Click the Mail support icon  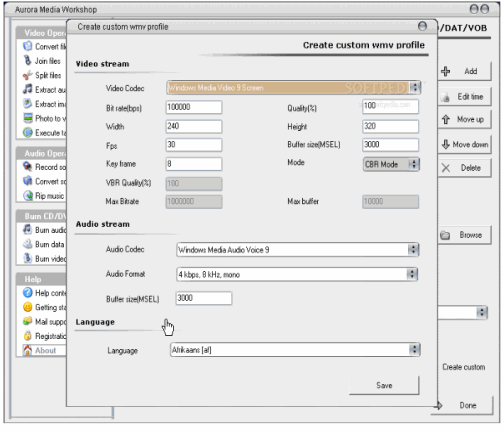click(27, 321)
